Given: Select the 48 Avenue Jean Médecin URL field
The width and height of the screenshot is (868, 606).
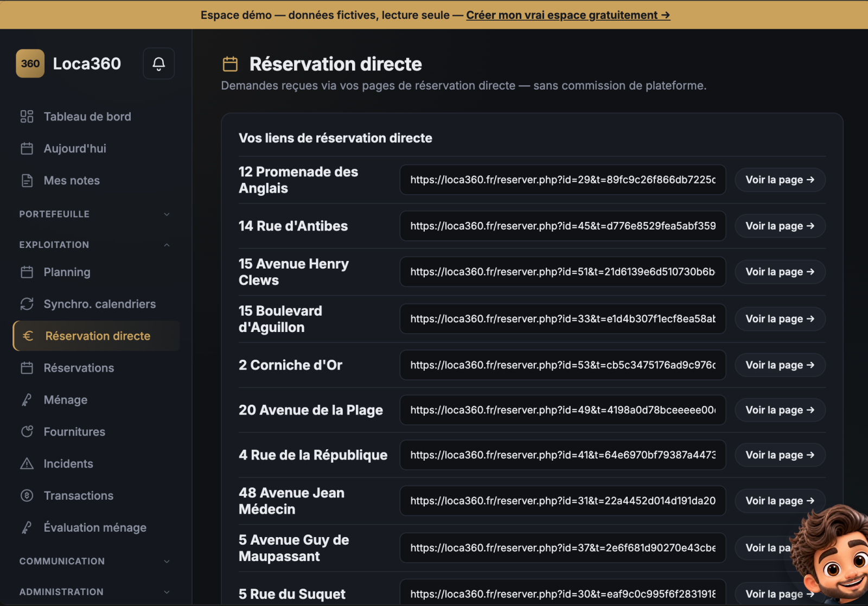Looking at the screenshot, I should pyautogui.click(x=563, y=501).
